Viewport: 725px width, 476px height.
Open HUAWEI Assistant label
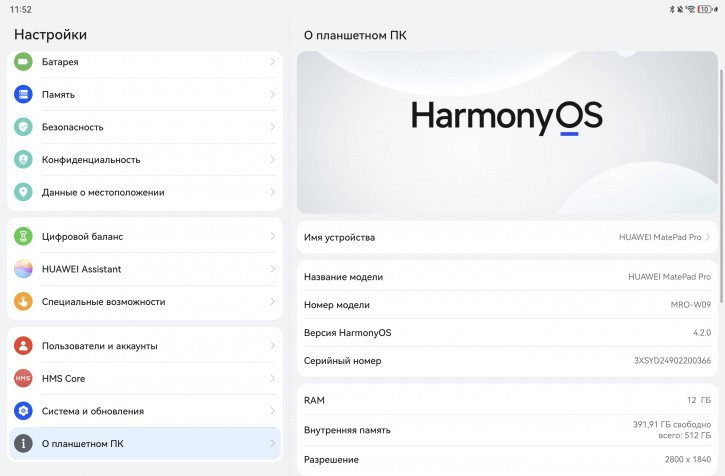tap(81, 269)
